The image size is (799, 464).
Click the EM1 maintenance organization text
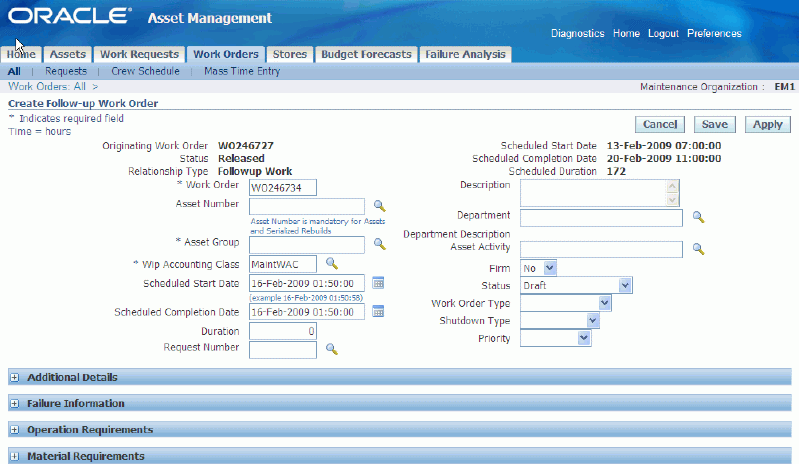(x=785, y=87)
